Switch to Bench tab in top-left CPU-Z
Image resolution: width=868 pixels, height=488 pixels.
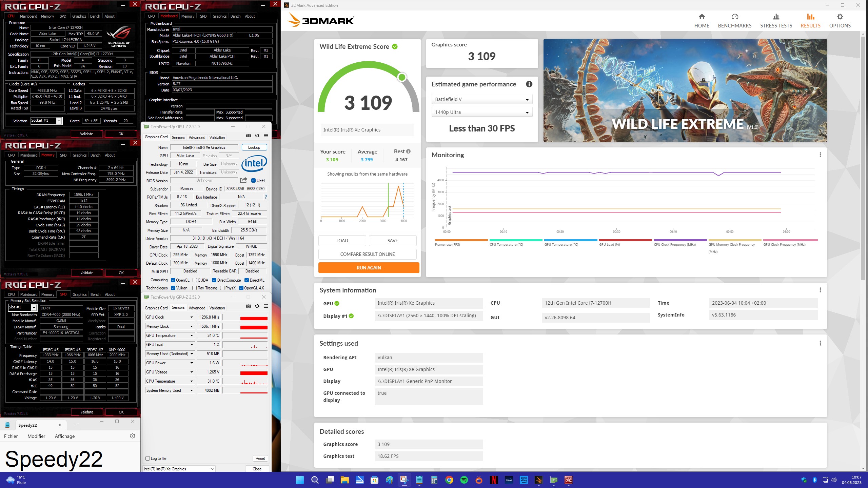click(x=95, y=16)
